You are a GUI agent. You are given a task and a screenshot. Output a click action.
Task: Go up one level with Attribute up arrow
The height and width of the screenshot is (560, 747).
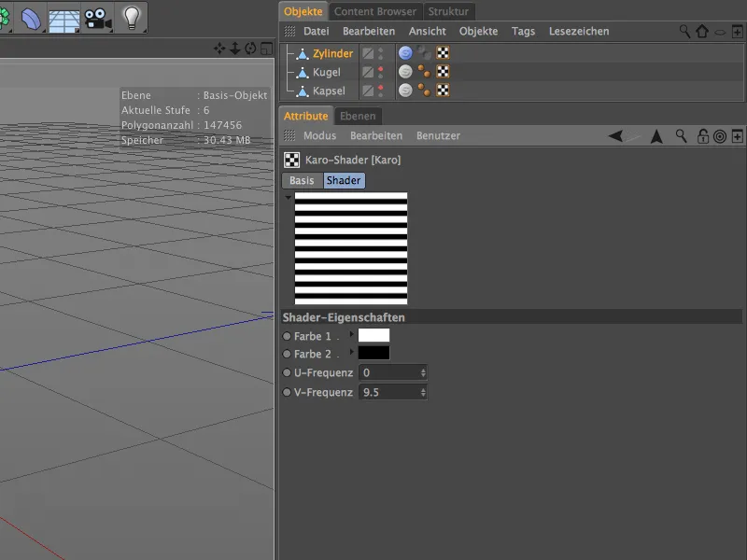click(x=657, y=136)
